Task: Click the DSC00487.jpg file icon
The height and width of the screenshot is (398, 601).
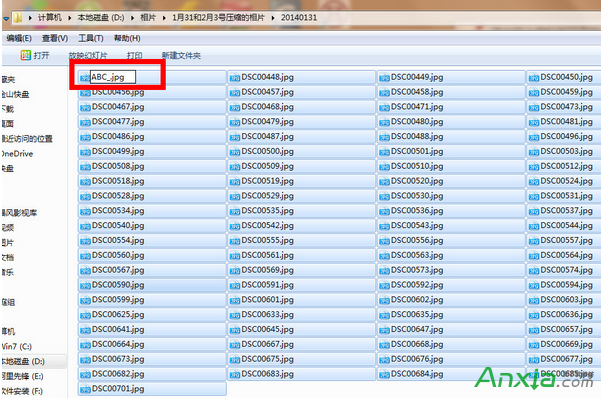Action: (x=235, y=137)
